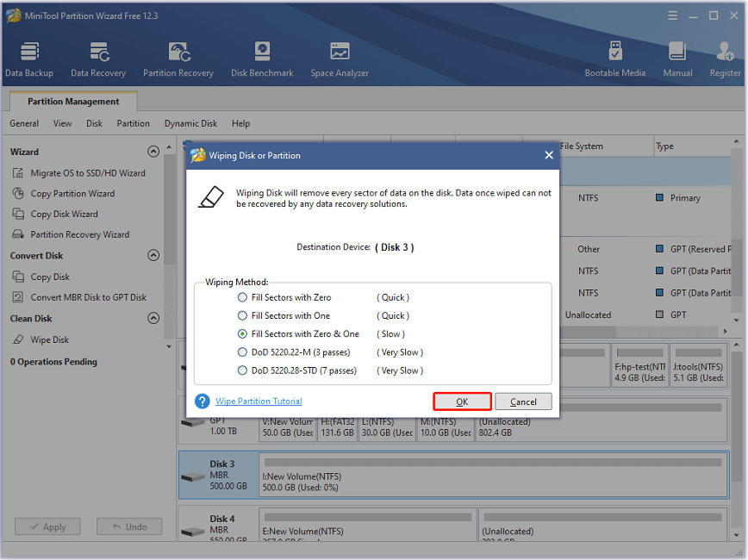
Task: Collapse the Convert Disk section
Action: pos(153,256)
